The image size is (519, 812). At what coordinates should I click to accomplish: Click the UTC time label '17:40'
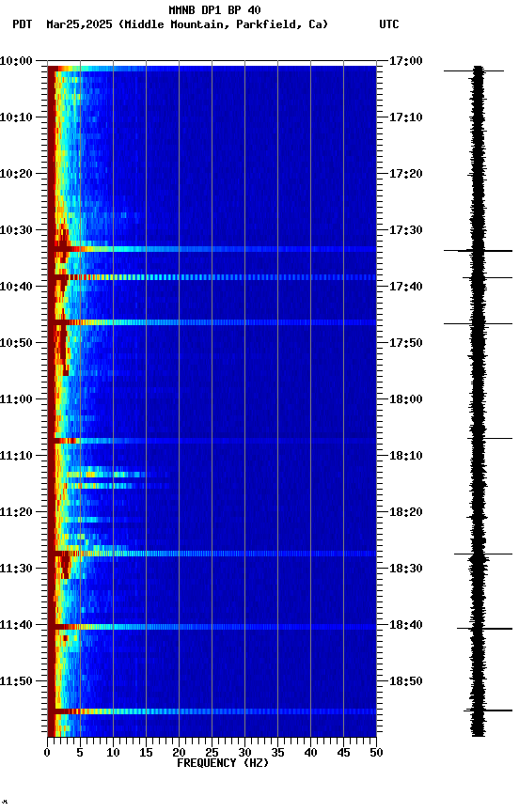[x=406, y=287]
